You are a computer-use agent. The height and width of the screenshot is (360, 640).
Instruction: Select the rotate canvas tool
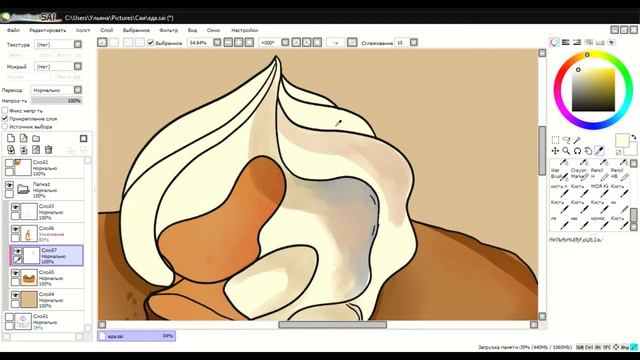pyautogui.click(x=577, y=151)
